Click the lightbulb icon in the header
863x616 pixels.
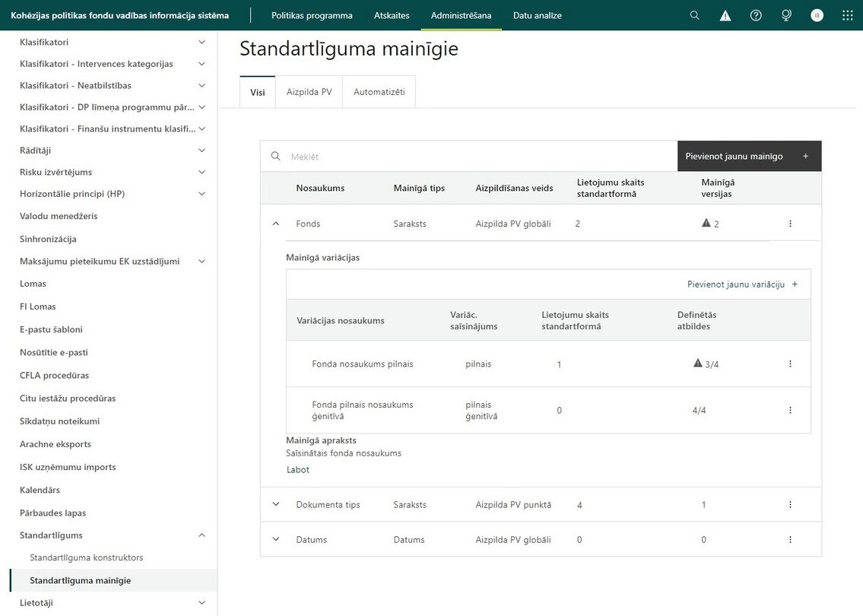point(786,15)
